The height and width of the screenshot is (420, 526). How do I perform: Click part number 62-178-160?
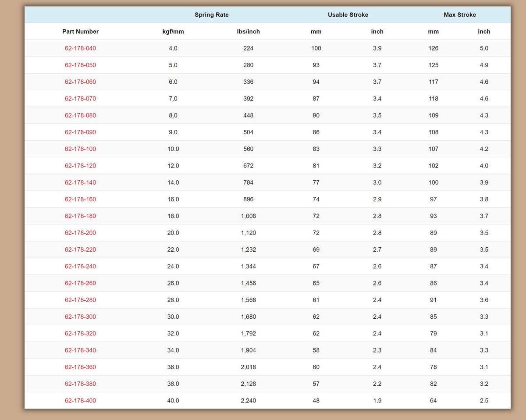80,199
